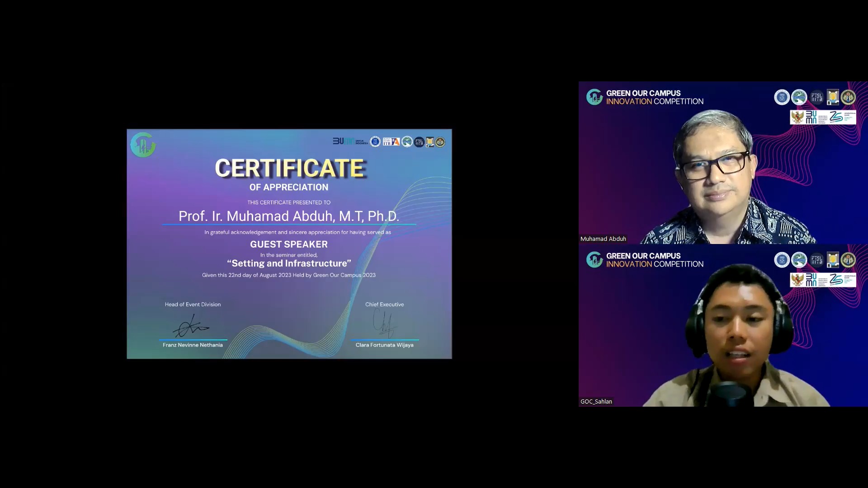The height and width of the screenshot is (488, 868).
Task: Click the GOC_Sahlan name label
Action: click(596, 401)
